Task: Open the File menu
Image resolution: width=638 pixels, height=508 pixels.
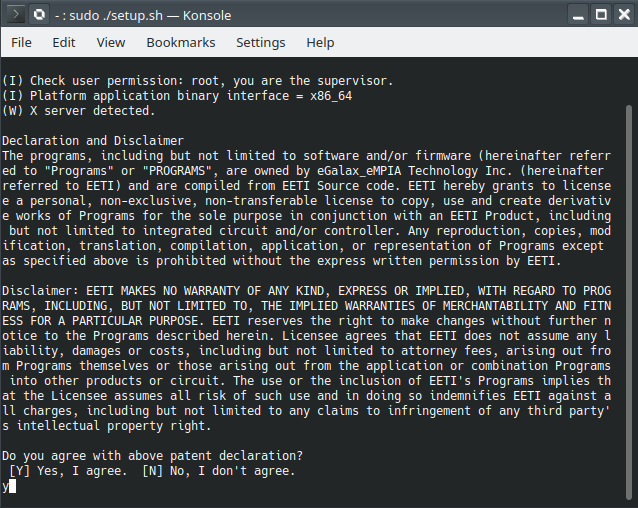Action: 21,43
